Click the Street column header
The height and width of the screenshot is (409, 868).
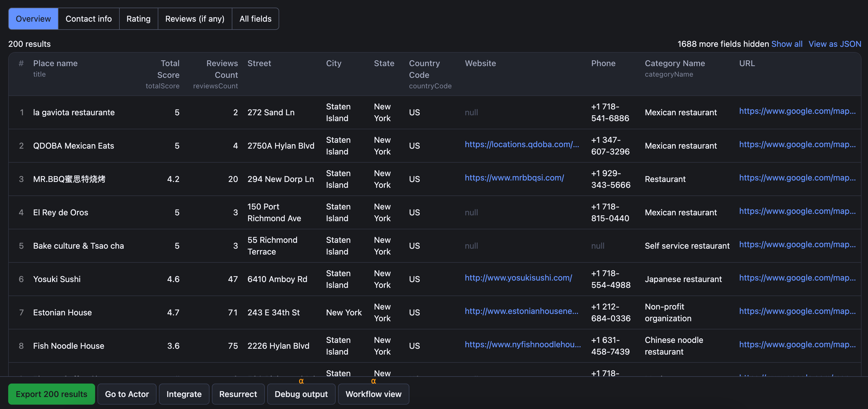tap(259, 63)
